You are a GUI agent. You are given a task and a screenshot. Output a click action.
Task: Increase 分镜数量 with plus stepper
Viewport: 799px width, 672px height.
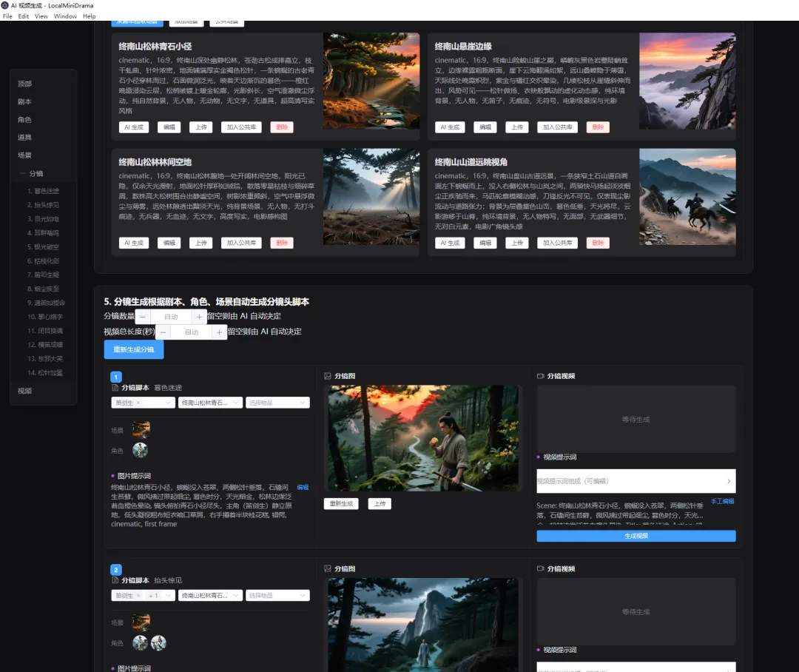[199, 317]
